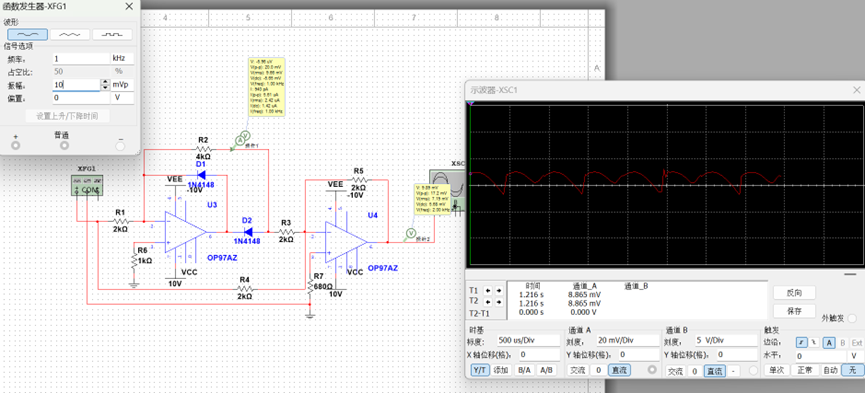
Task: Toggle the external trigger (外触发) terminal
Action: [x=852, y=318]
